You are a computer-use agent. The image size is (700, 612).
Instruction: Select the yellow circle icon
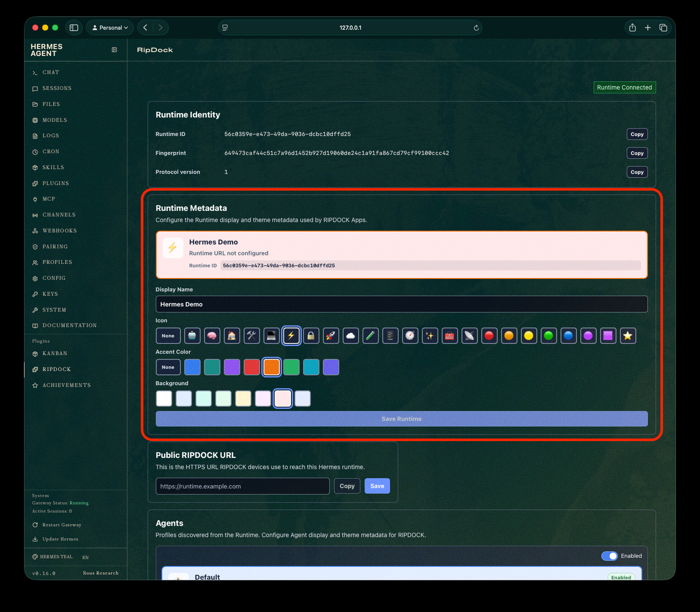529,336
